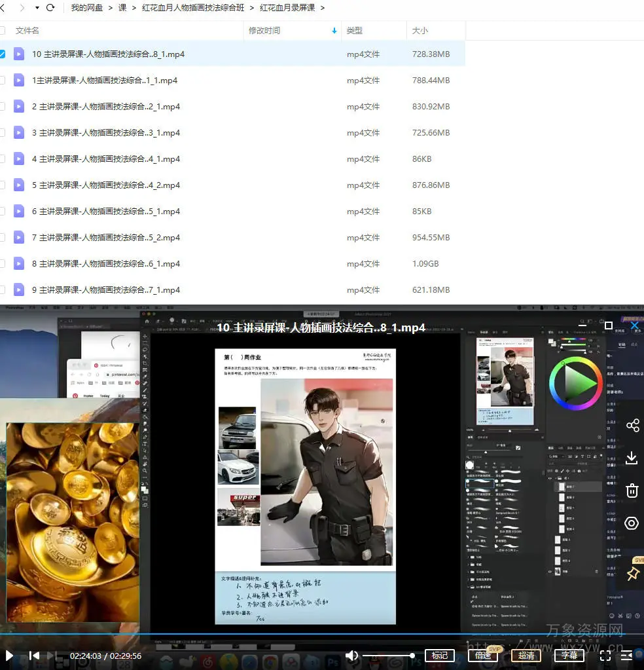Enter fullscreen video mode
The width and height of the screenshot is (644, 670).
(x=605, y=655)
